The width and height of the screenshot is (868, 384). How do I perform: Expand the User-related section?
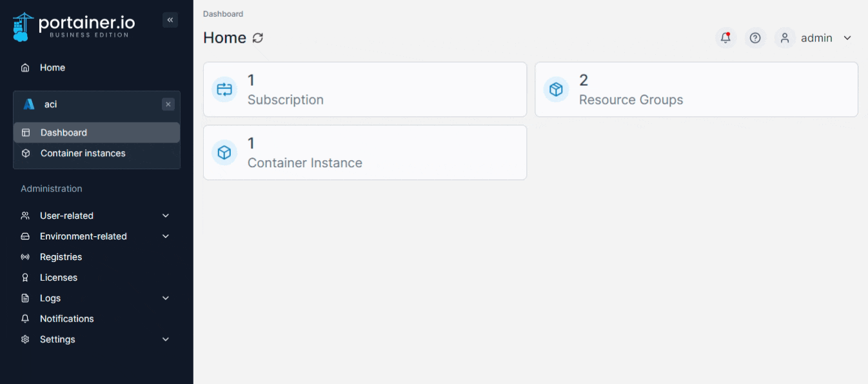click(166, 216)
